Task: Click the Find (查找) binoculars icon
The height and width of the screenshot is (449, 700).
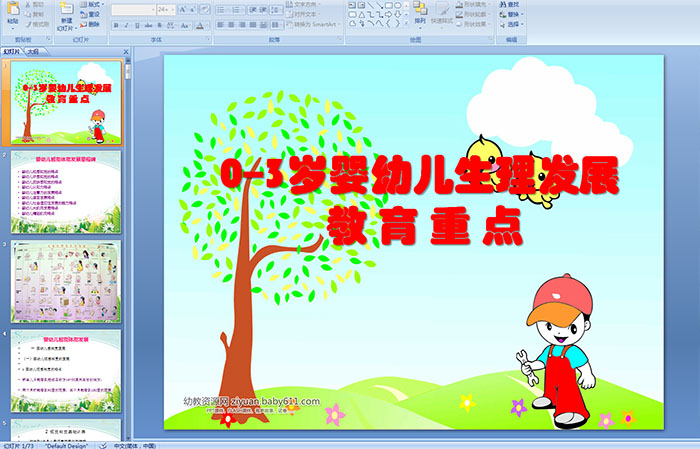Action: [x=503, y=4]
